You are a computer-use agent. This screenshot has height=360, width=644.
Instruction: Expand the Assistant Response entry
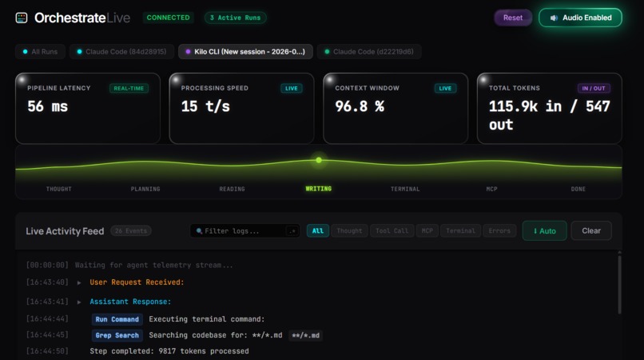79,302
